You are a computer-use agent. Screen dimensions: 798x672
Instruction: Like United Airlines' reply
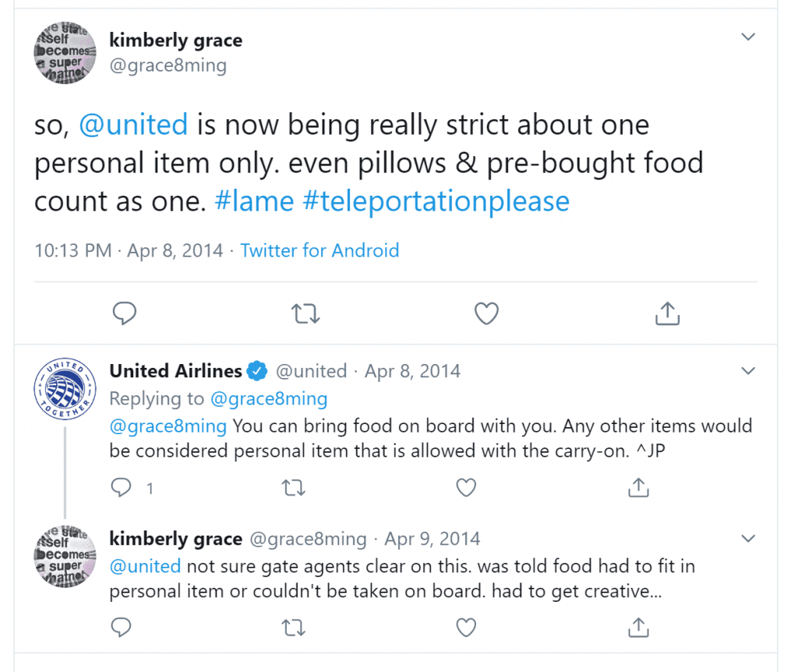click(x=466, y=488)
